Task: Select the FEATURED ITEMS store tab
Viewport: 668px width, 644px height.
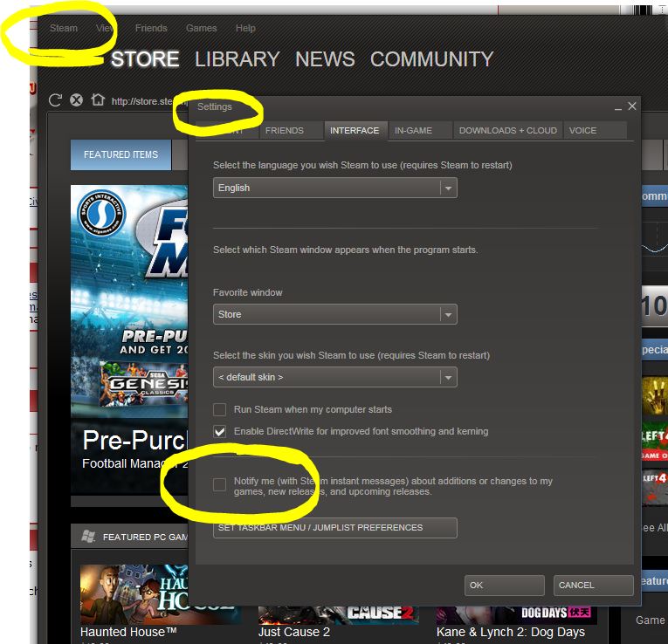Action: pos(121,154)
